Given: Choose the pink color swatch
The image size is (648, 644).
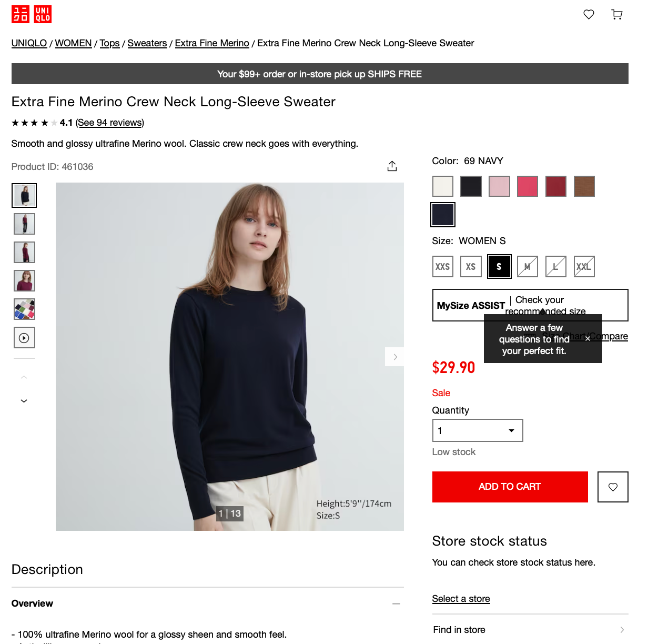Looking at the screenshot, I should tap(499, 186).
